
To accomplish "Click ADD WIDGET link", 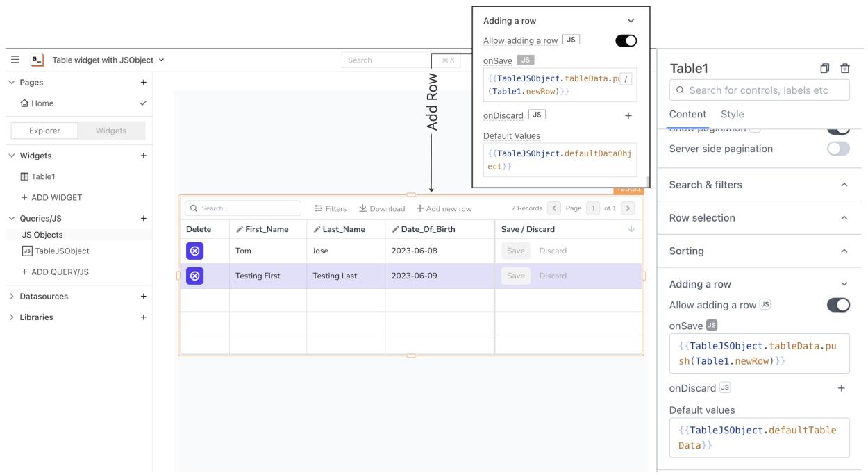I will 52,197.
